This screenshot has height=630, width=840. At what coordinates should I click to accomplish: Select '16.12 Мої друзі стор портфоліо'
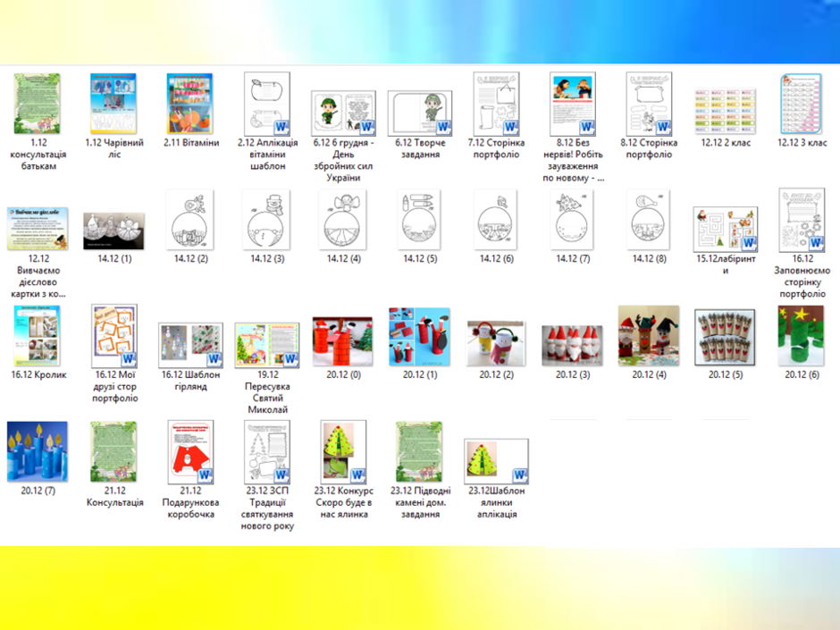[114, 336]
